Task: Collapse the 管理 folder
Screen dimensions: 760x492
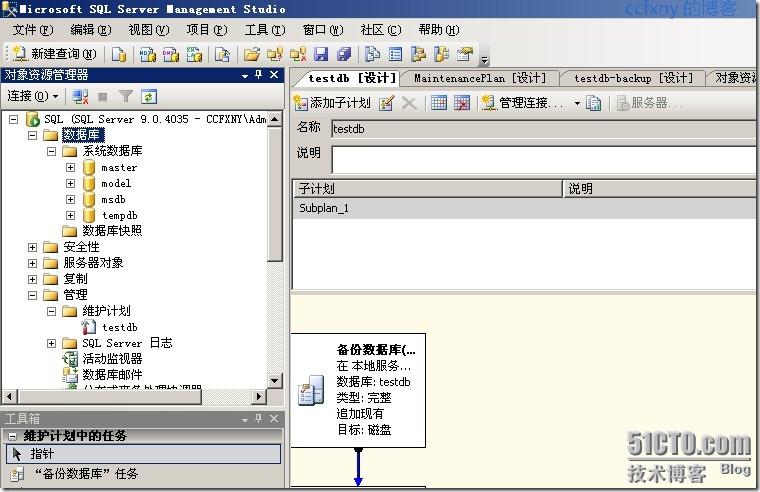Action: (x=32, y=295)
